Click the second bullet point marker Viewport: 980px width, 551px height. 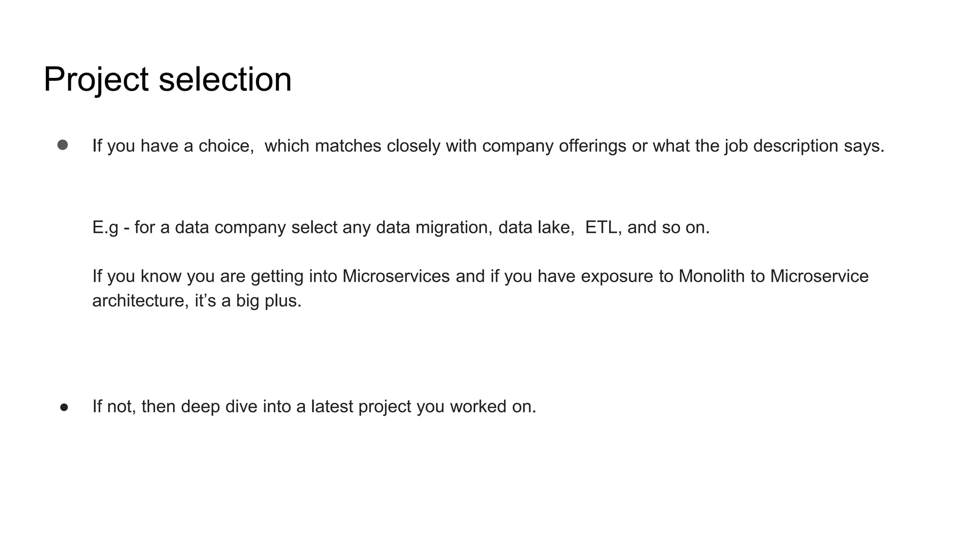tap(64, 408)
